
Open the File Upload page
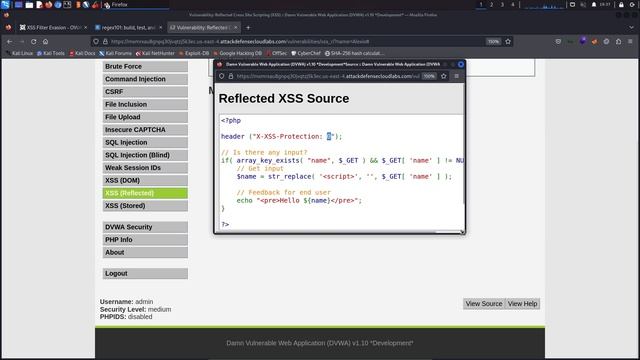145,117
